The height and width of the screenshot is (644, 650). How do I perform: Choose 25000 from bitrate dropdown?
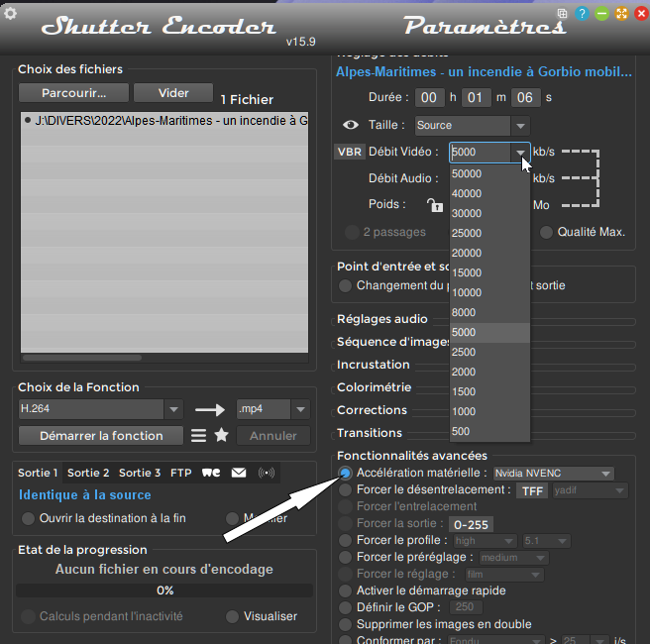click(489, 233)
